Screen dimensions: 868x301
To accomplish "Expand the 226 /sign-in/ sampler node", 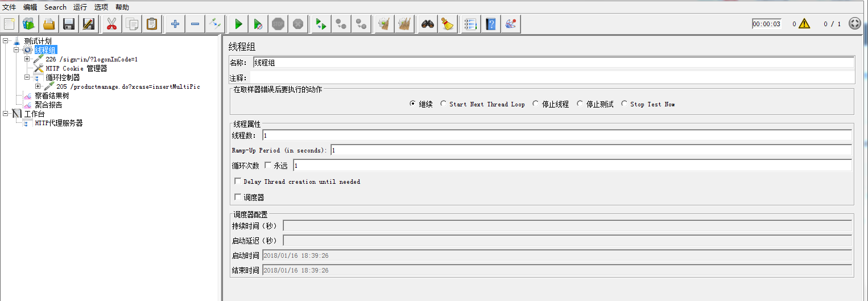I will click(x=27, y=59).
